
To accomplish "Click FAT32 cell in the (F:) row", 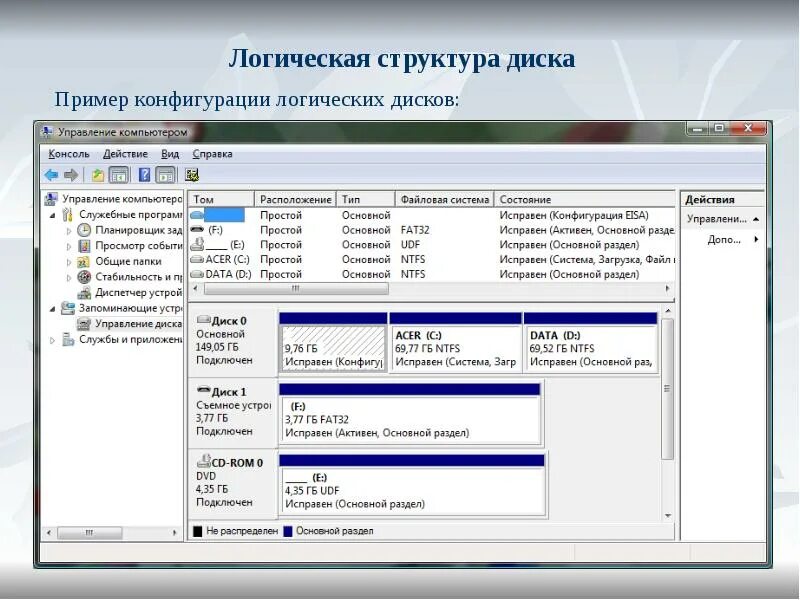I will pyautogui.click(x=415, y=230).
